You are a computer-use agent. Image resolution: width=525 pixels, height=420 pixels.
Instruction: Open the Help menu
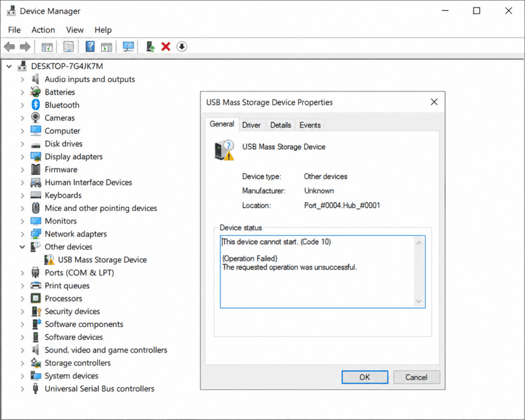pos(103,30)
